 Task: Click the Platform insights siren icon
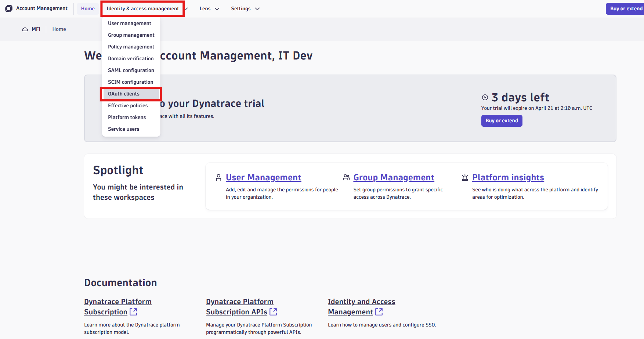[x=465, y=178]
